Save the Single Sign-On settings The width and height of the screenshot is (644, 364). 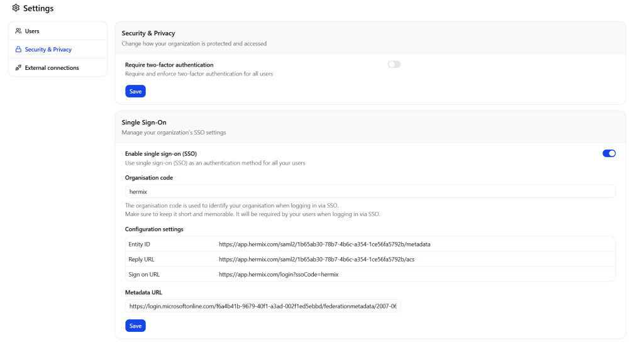[x=136, y=326]
